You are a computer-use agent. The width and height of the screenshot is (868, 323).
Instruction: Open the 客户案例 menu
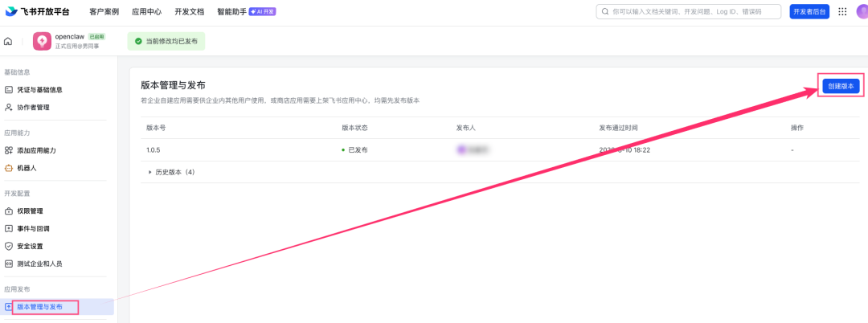click(104, 12)
